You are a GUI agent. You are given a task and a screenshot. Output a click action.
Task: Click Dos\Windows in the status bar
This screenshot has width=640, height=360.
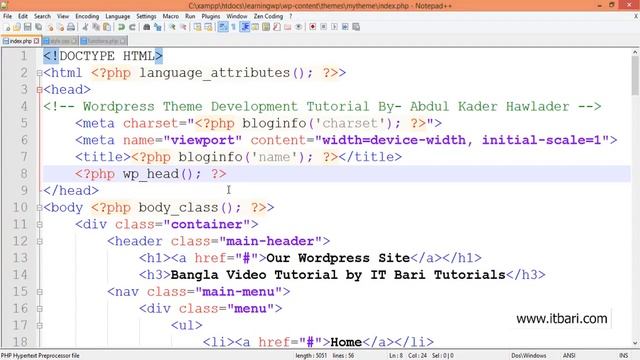[529, 356]
